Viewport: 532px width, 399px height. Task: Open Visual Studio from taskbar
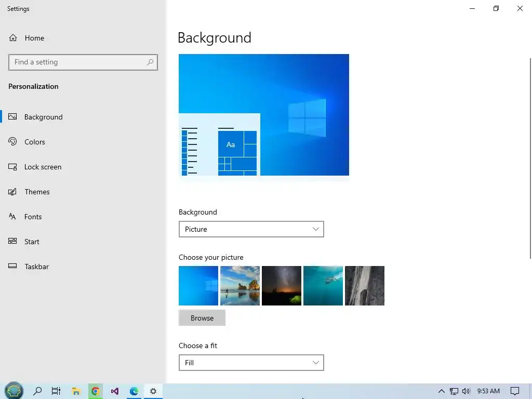[x=115, y=391]
